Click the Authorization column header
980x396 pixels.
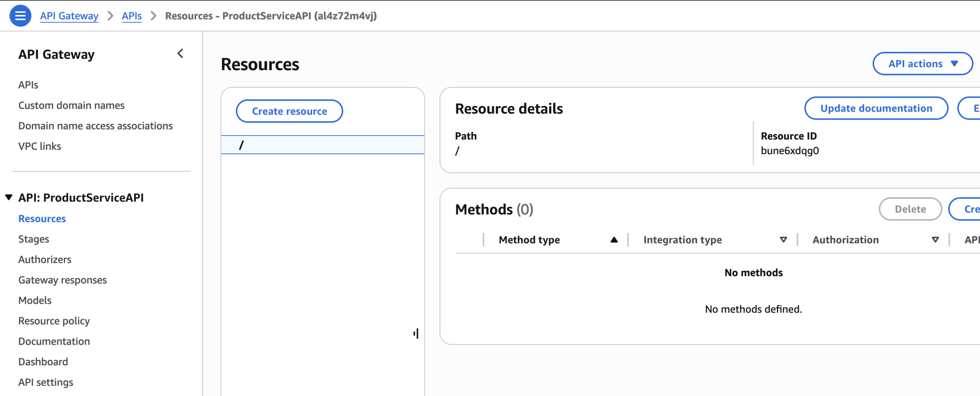846,240
